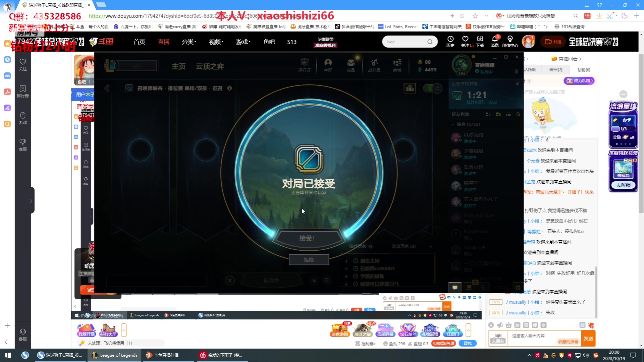The height and width of the screenshot is (362, 644).
Task: Collapse the gift bar up-chevron beside 任意门
Action: [x=468, y=330]
